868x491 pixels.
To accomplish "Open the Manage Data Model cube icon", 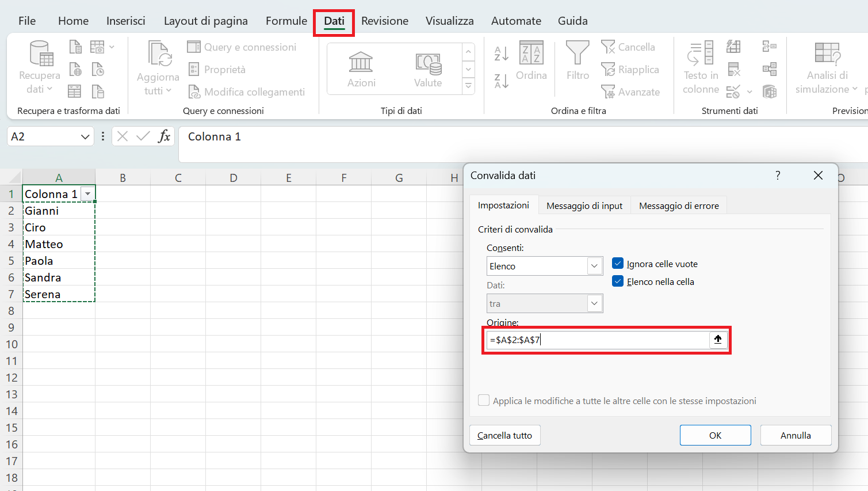I will [770, 92].
